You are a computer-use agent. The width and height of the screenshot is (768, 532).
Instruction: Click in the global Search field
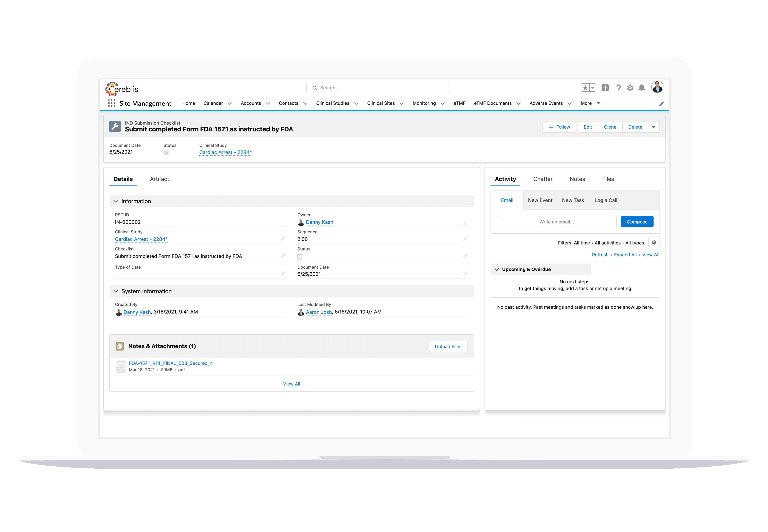click(x=378, y=88)
